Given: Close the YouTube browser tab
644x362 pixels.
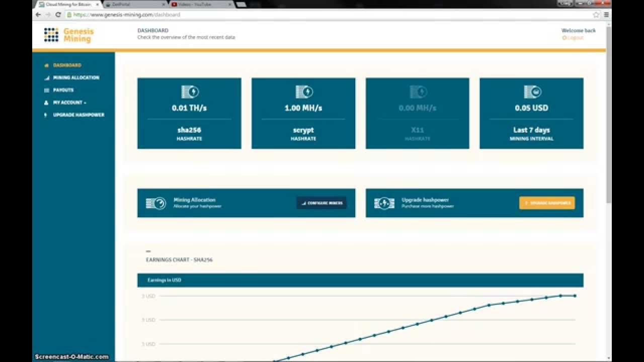Looking at the screenshot, I should point(229,5).
